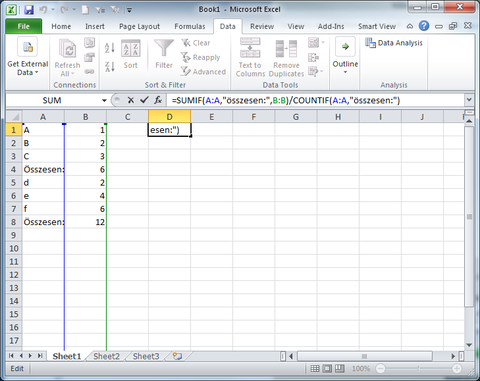Switch to the Home tab
480x381 pixels.
point(61,26)
